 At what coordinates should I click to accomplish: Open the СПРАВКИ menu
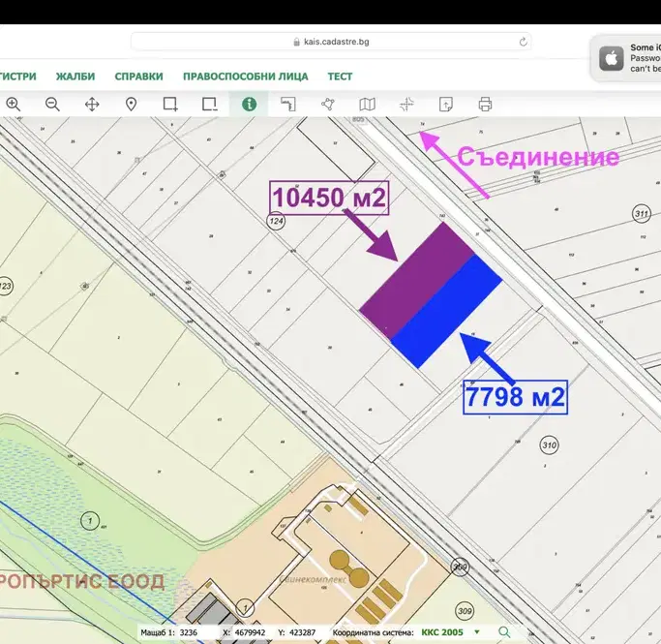pos(138,77)
